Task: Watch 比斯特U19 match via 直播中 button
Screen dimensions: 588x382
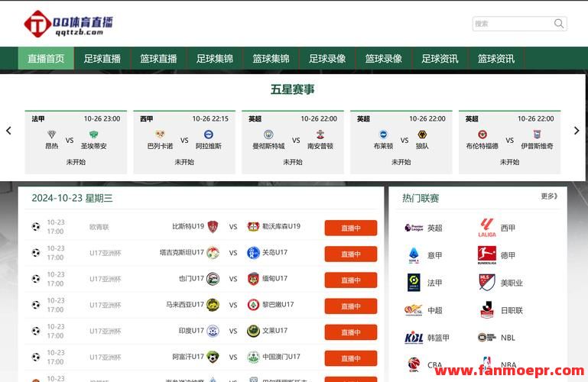Action: point(351,228)
